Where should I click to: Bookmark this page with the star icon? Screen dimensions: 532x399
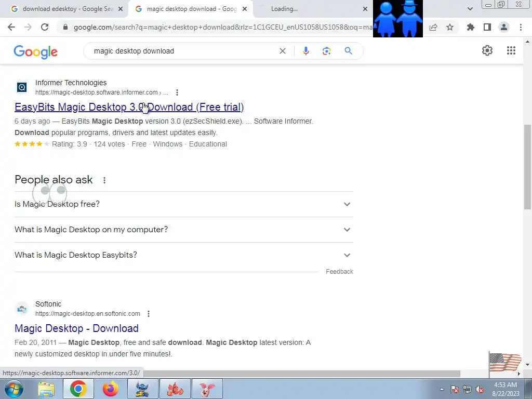click(x=450, y=27)
